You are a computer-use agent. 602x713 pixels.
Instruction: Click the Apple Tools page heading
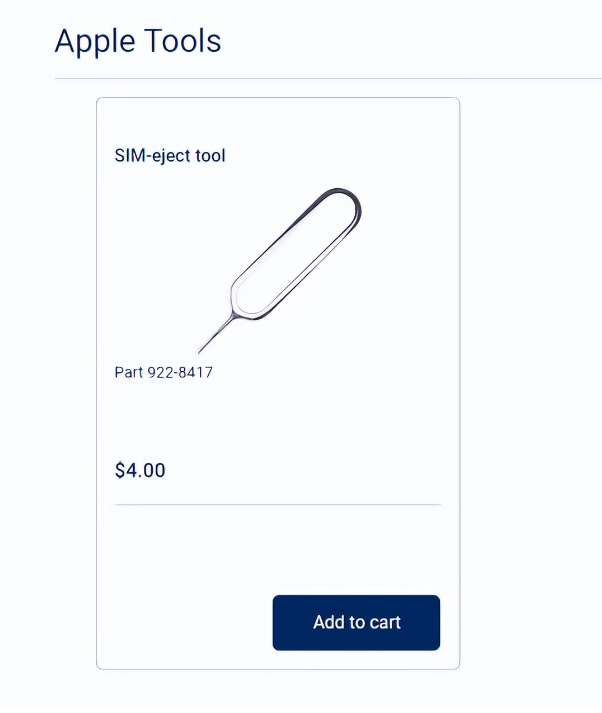(138, 41)
